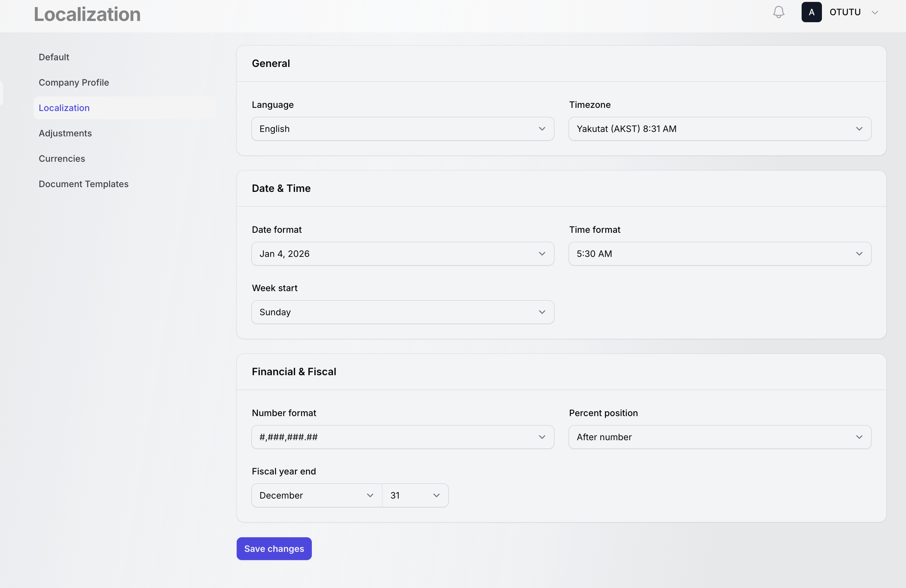The image size is (906, 588).
Task: Select Localization in the sidebar
Action: pos(64,108)
